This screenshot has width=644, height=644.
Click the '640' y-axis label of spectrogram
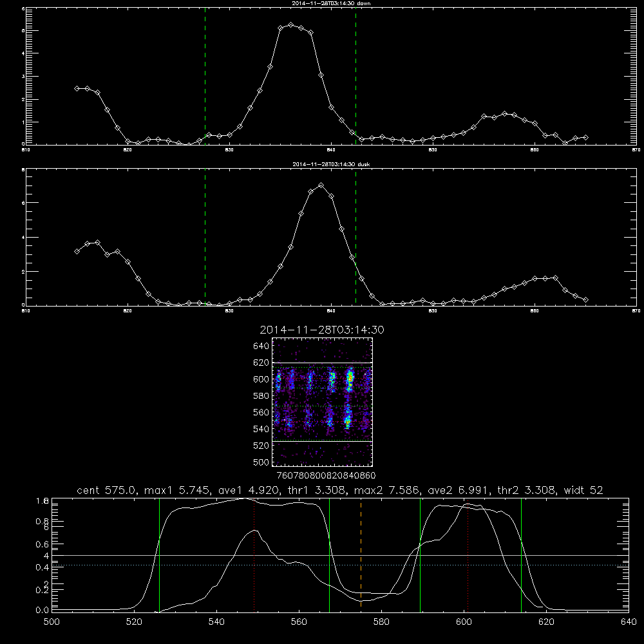click(x=261, y=346)
